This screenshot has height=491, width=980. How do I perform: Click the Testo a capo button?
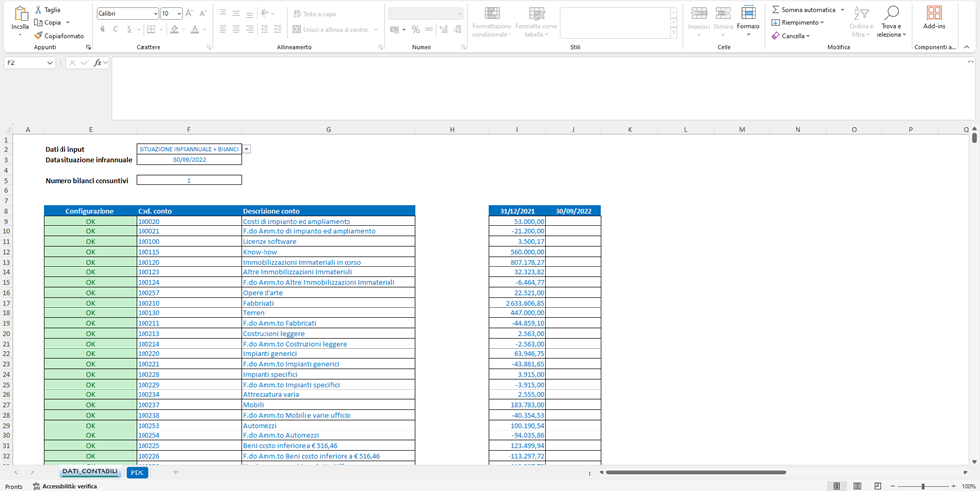coord(313,13)
